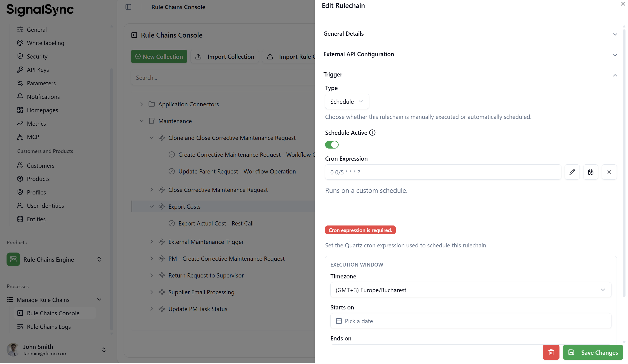Clear the cron expression with X icon
Viewport: 628px width, 364px height.
pos(609,172)
